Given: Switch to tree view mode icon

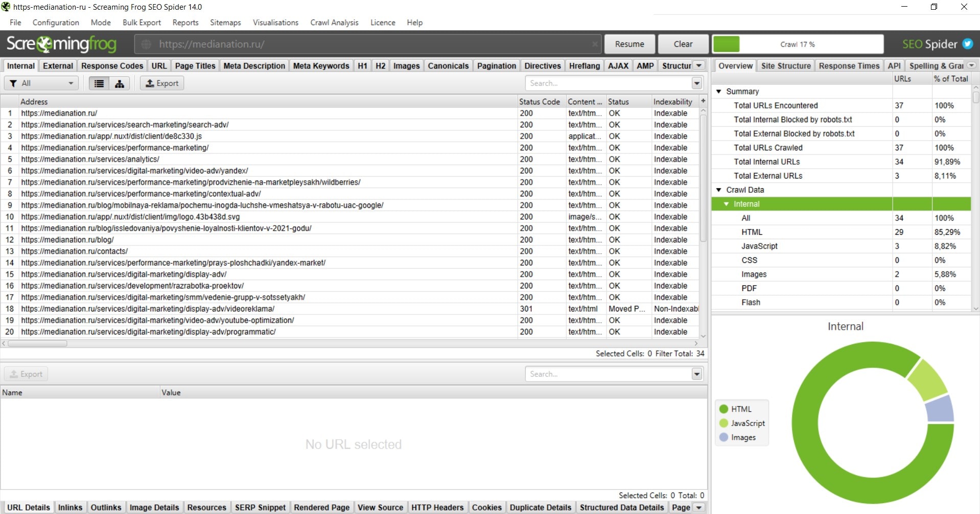Looking at the screenshot, I should pos(120,83).
